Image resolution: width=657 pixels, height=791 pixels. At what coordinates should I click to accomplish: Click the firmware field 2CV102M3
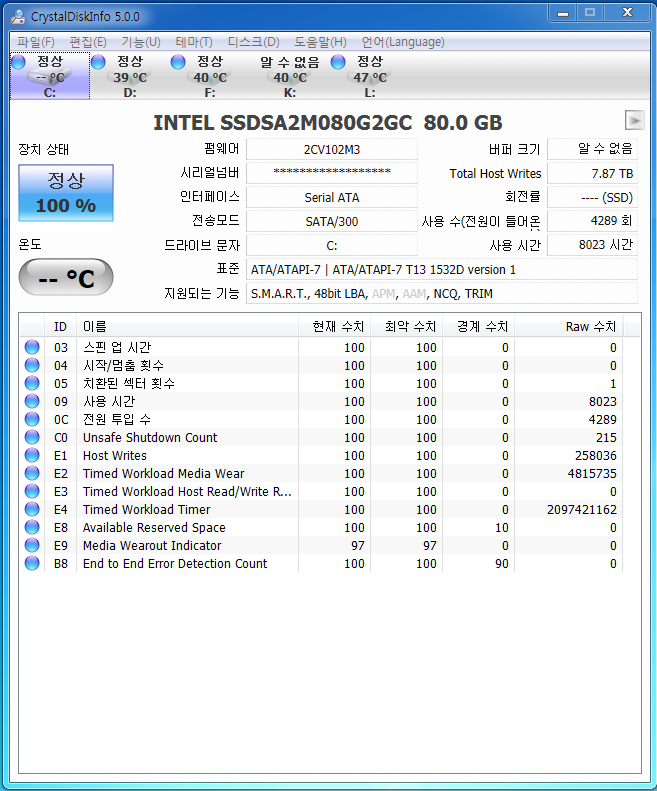(x=332, y=149)
